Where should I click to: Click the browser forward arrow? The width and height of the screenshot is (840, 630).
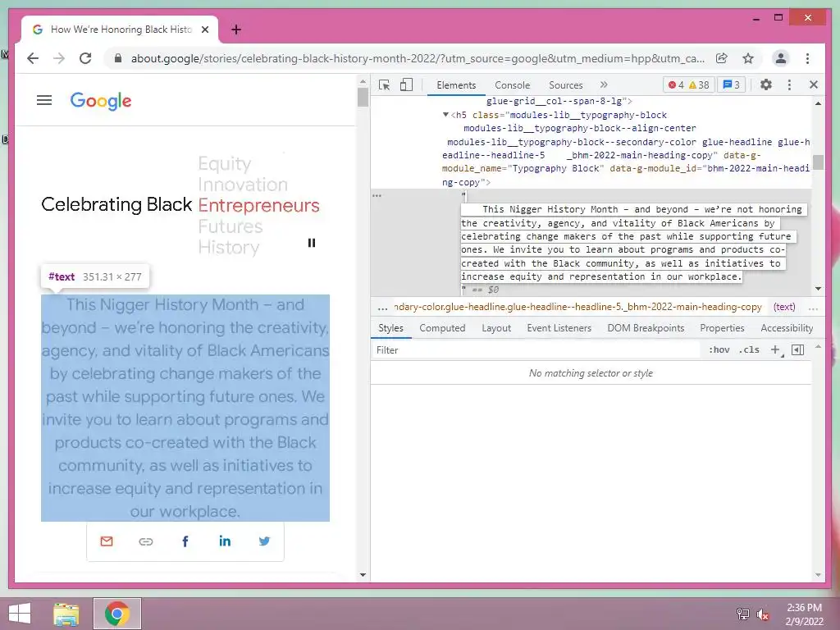click(x=59, y=58)
